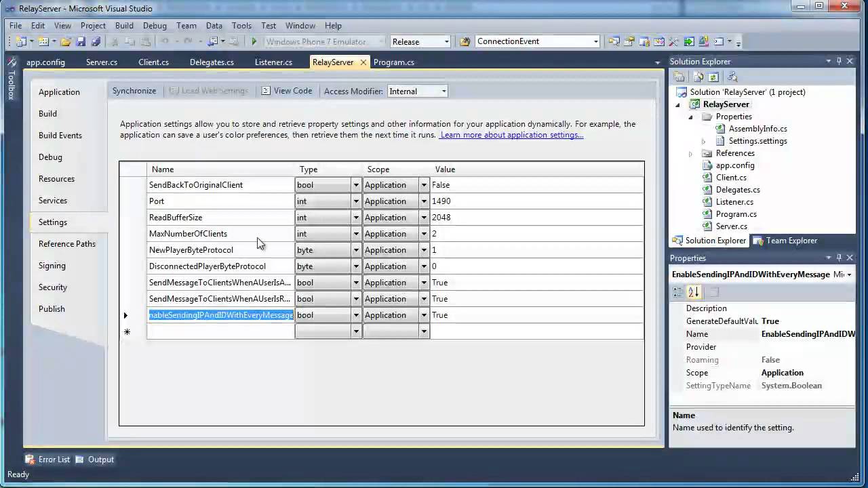This screenshot has width=868, height=488.
Task: Collapse the RelayServer project node
Action: [677, 104]
